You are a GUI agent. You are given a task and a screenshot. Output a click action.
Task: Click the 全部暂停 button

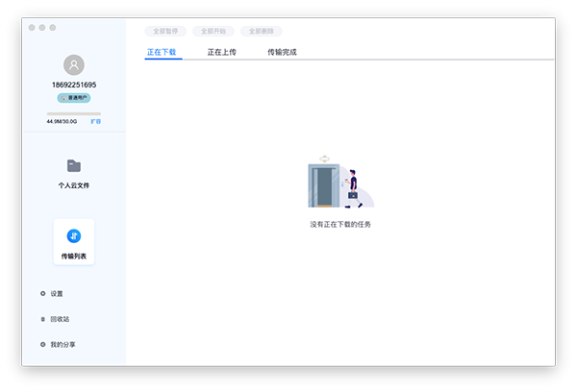[165, 32]
